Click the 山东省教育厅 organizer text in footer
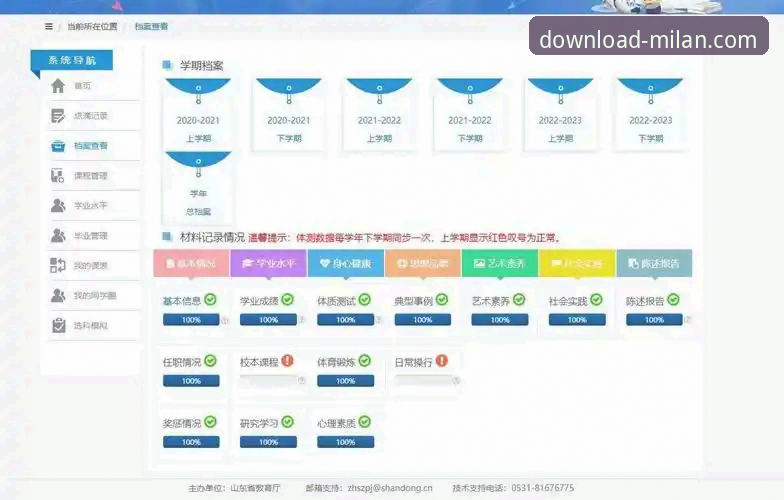784x500 pixels. coord(255,488)
